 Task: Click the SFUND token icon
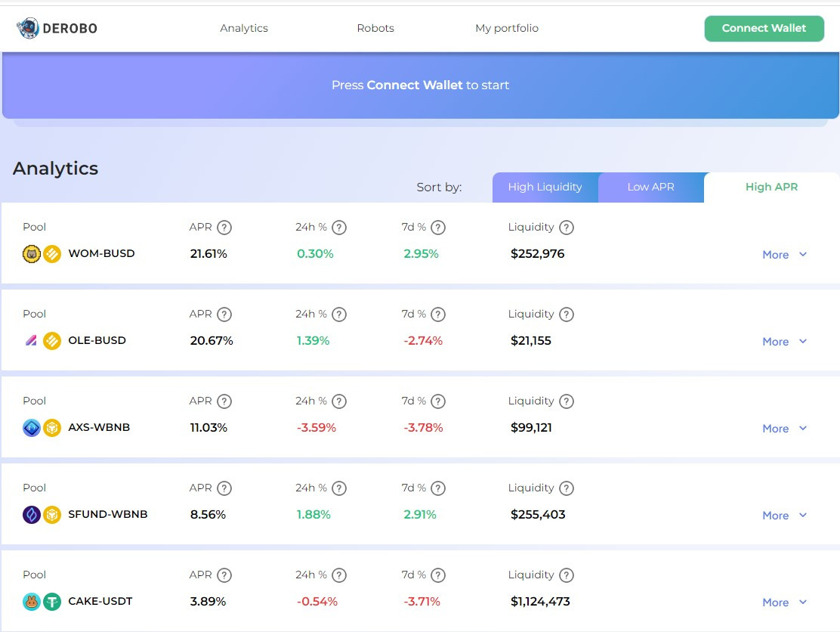click(x=31, y=515)
